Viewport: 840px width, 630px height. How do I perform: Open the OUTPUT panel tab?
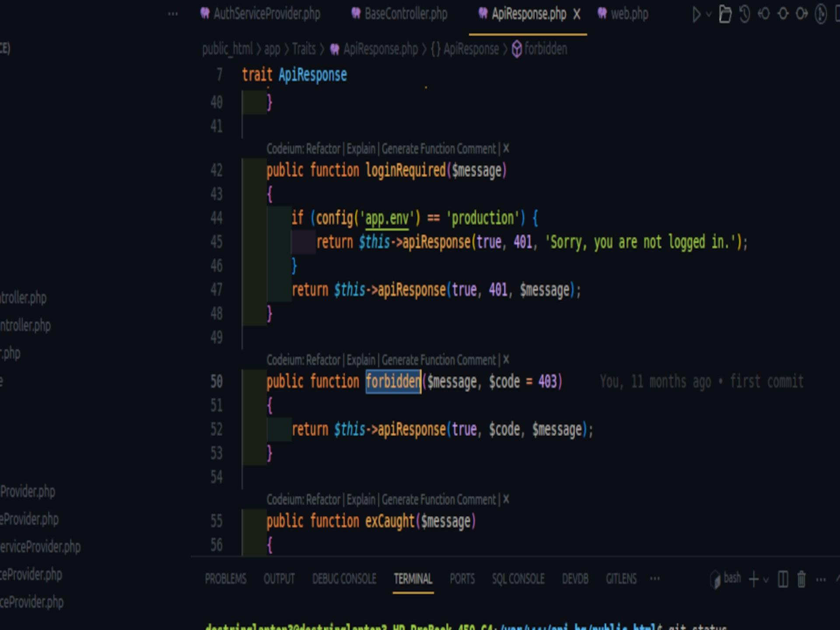coord(279,579)
